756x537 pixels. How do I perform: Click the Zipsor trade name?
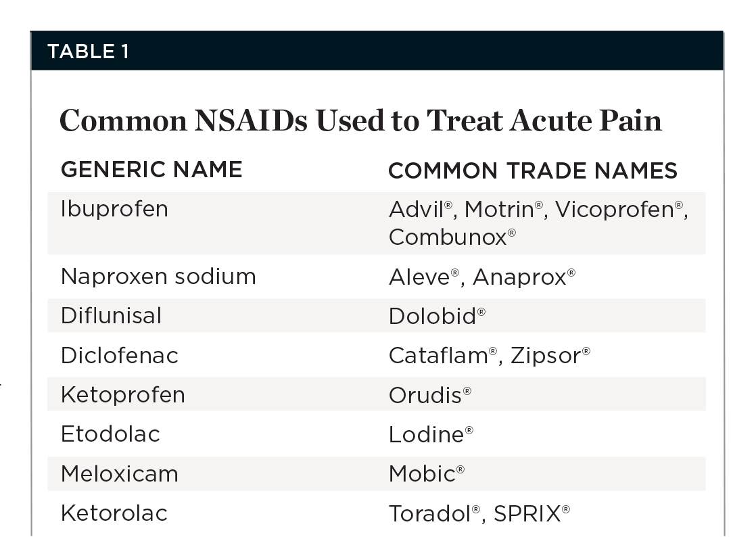[x=548, y=356]
